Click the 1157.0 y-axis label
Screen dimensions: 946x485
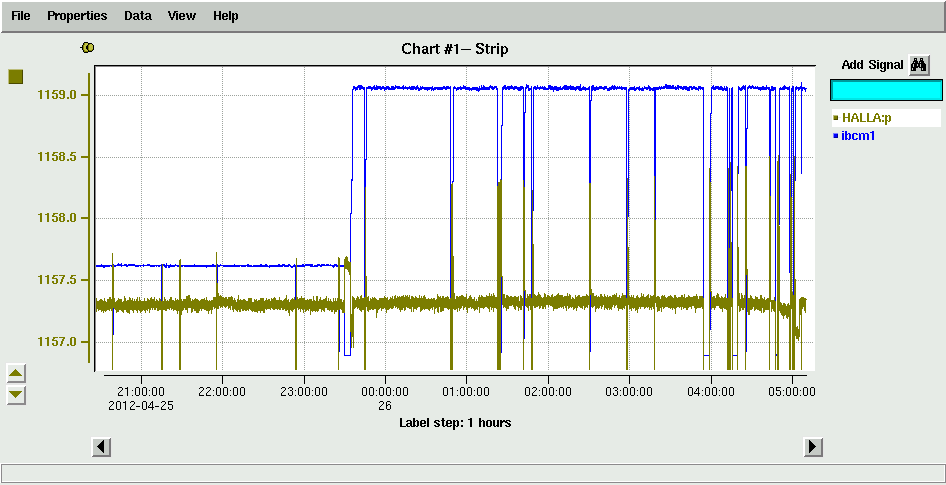[x=56, y=342]
